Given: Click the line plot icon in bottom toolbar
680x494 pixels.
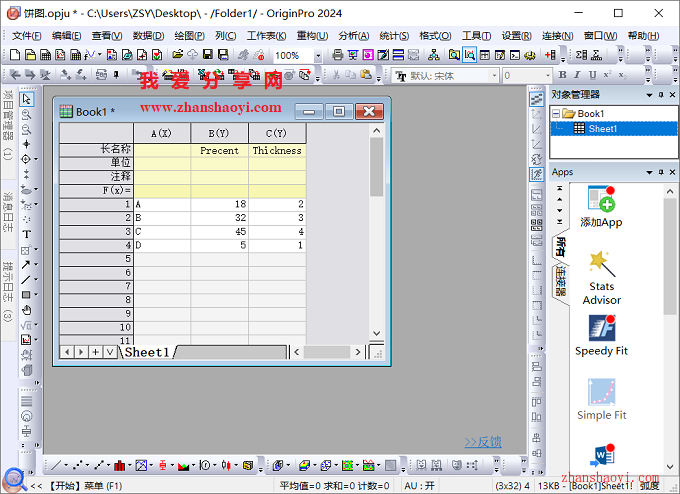Looking at the screenshot, I should tap(56, 465).
